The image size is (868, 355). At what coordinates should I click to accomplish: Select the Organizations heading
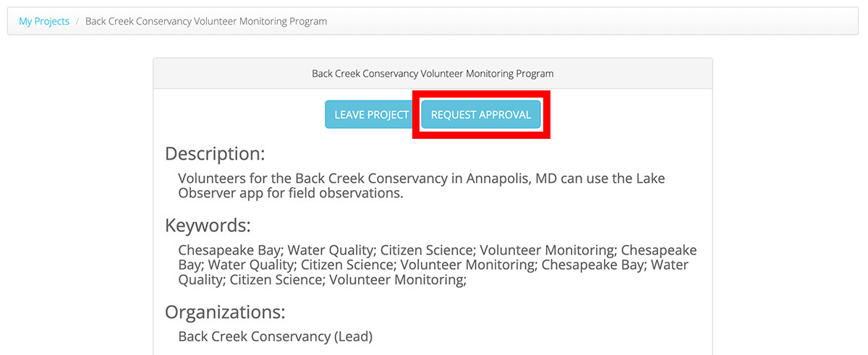[225, 312]
